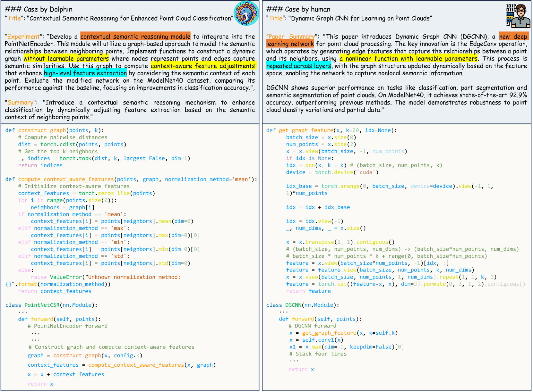Select the yellow 'without learnable parameters' highlight
The width and height of the screenshot is (533, 392).
coord(66,58)
